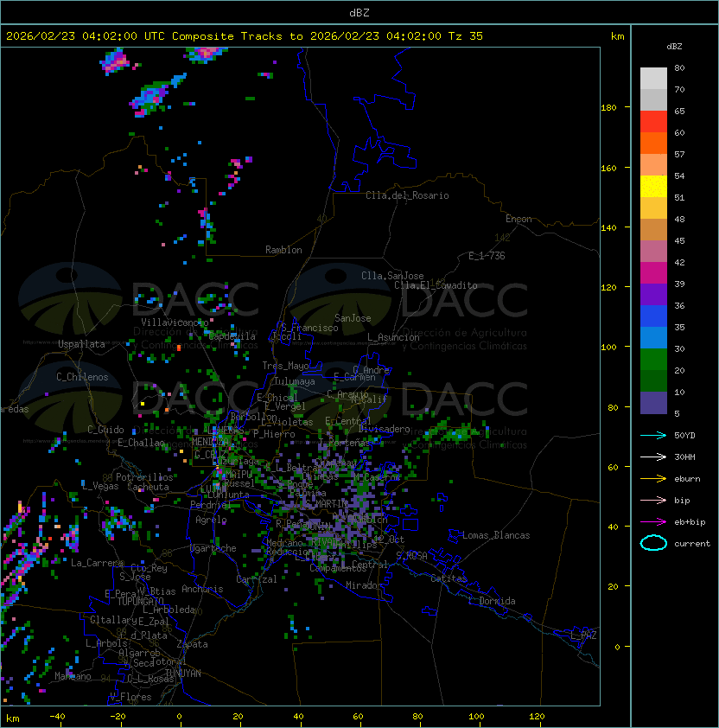Click the Cacheuta map label
The width and height of the screenshot is (719, 728).
tap(148, 487)
